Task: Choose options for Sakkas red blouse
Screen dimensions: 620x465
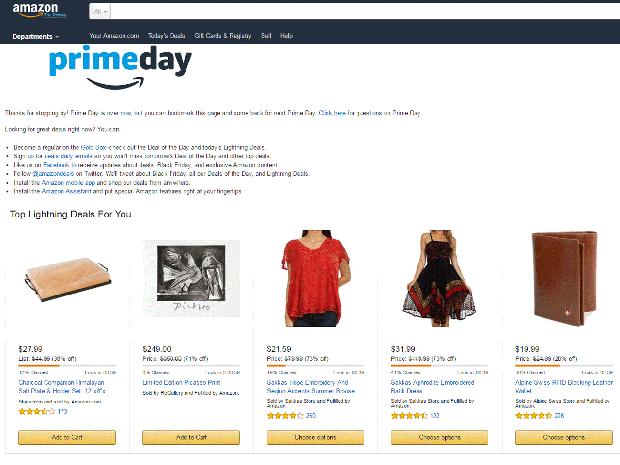Action: pos(315,437)
